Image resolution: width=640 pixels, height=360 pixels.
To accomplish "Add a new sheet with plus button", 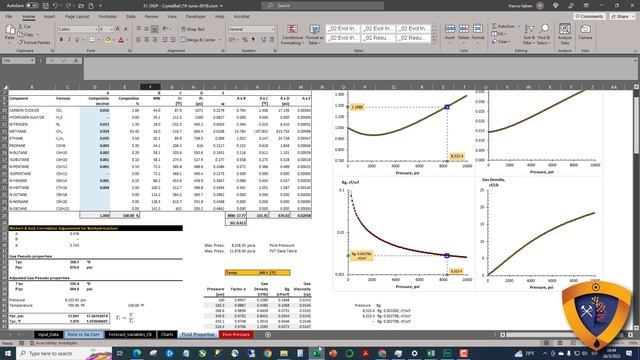I will 268,335.
